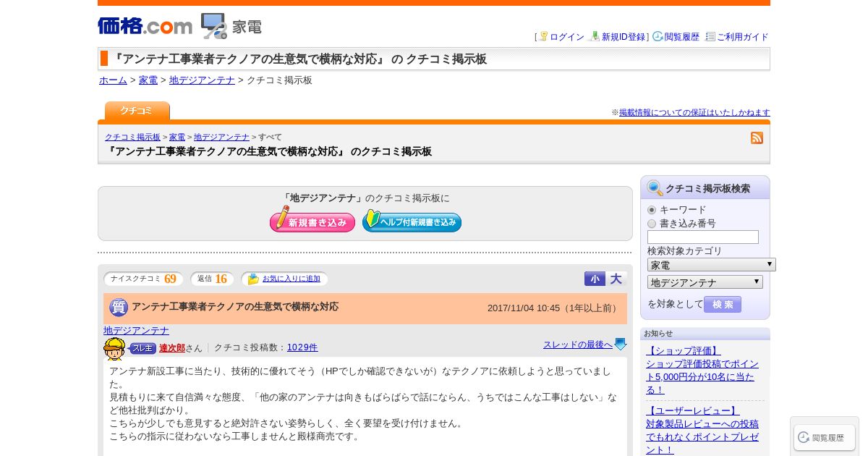Click お気に入りに追加 link
This screenshot has width=868, height=456.
pyautogui.click(x=291, y=279)
